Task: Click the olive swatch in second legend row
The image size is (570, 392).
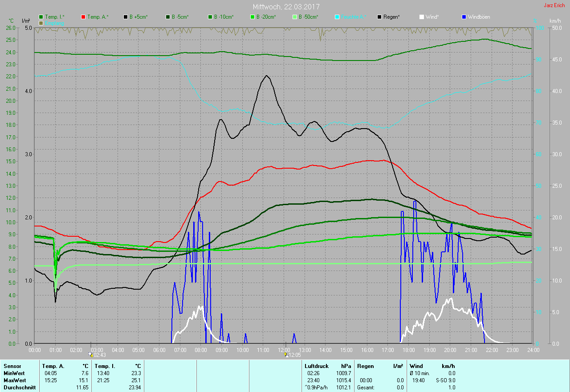Action: click(41, 23)
